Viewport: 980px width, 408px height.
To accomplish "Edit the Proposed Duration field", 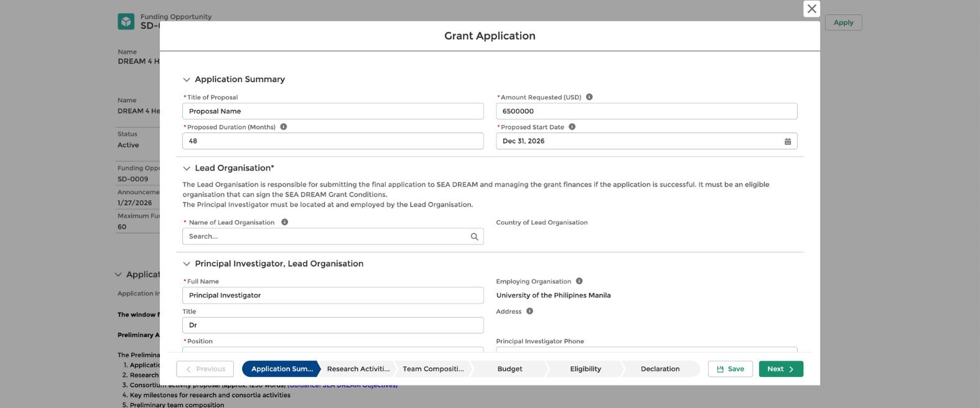I will 333,141.
